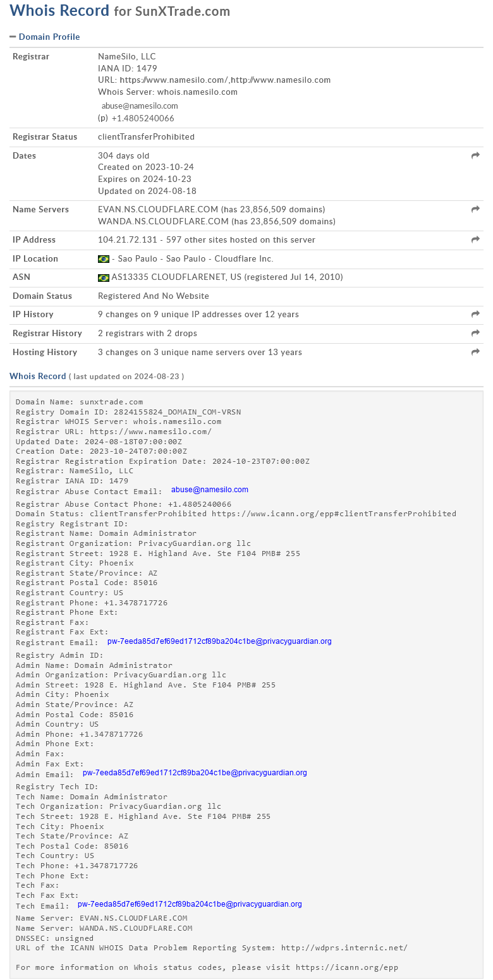The width and height of the screenshot is (493, 980).
Task: Click '2 registrars with 2 drops' text
Action: click(147, 333)
